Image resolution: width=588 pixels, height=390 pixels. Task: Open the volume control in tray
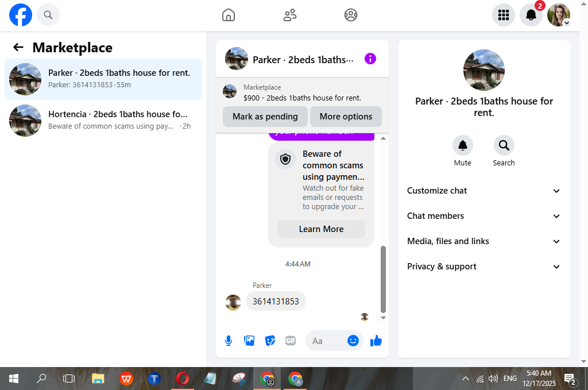point(493,379)
